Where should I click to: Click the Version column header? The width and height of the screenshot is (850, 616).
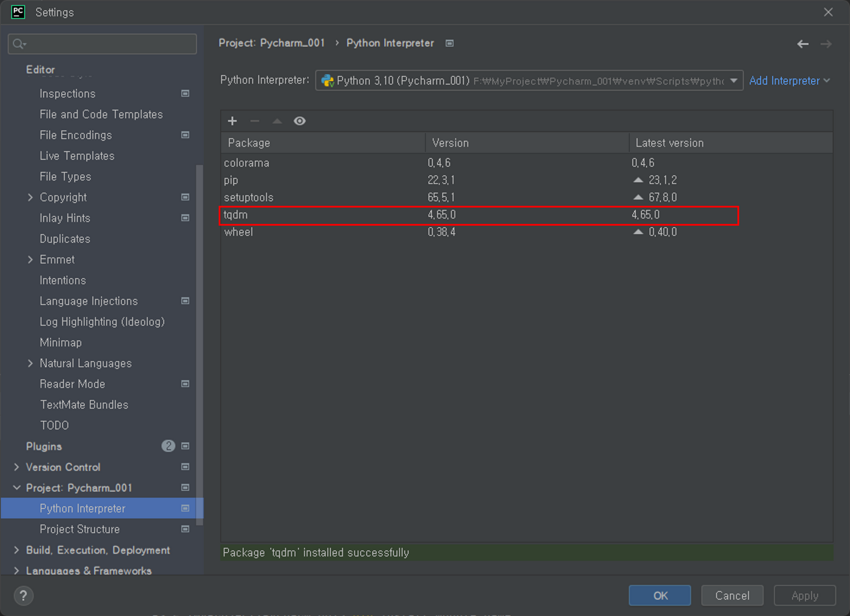click(x=527, y=143)
